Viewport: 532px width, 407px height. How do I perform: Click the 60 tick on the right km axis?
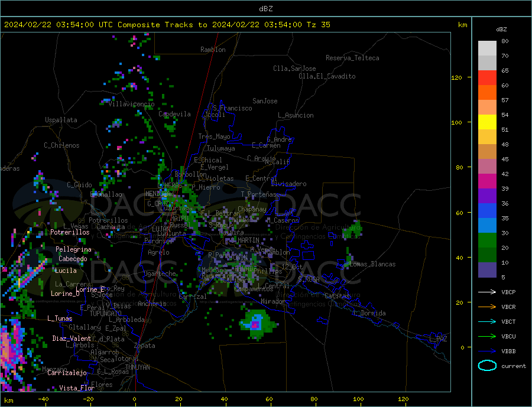coord(459,213)
